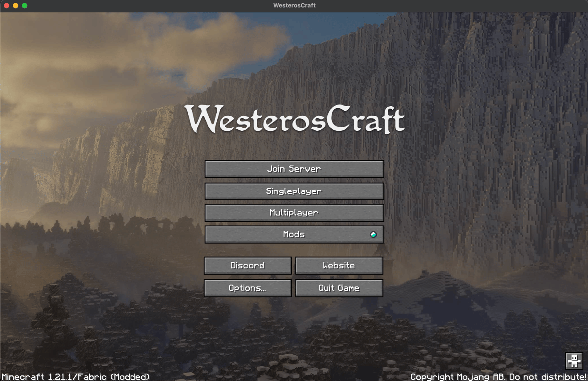Screen dimensions: 588x381
Task: Open Options settings
Action: click(x=248, y=288)
